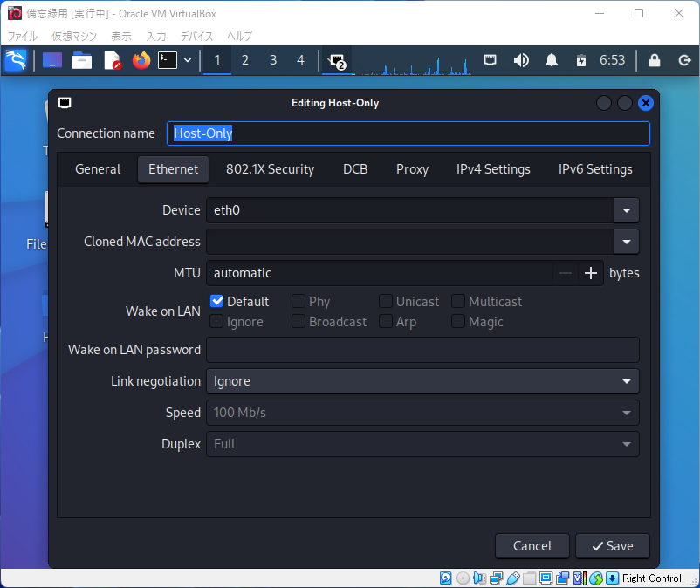Launch Firefox from the Kali panel
Viewport: 700px width, 588px height.
pyautogui.click(x=141, y=60)
